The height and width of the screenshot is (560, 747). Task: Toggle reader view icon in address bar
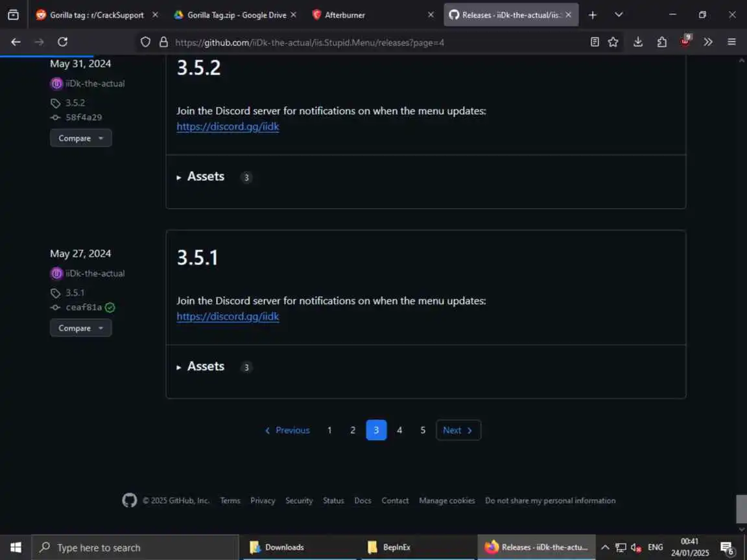coord(595,42)
